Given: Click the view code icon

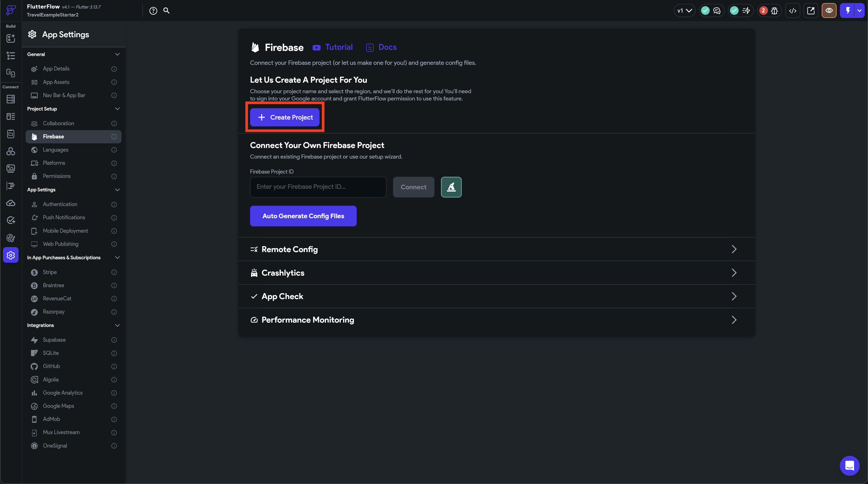Looking at the screenshot, I should point(793,11).
